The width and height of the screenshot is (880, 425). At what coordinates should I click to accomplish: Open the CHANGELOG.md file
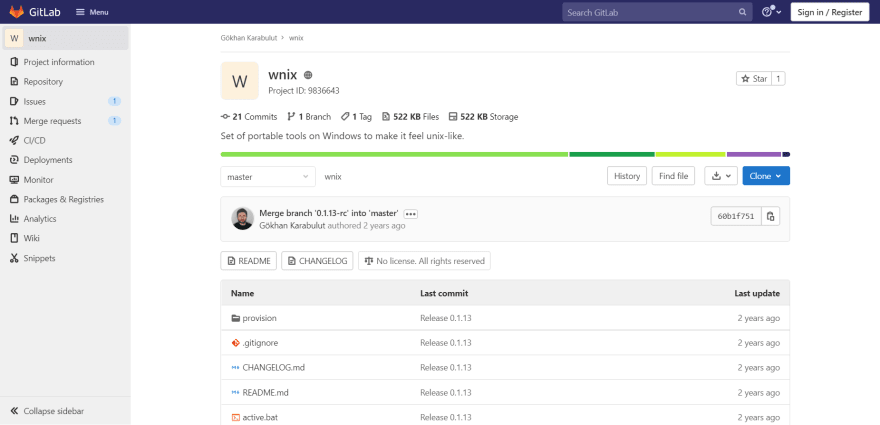(273, 367)
